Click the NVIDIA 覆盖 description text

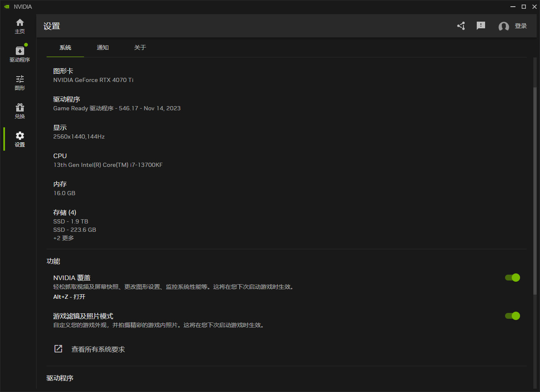click(x=174, y=287)
